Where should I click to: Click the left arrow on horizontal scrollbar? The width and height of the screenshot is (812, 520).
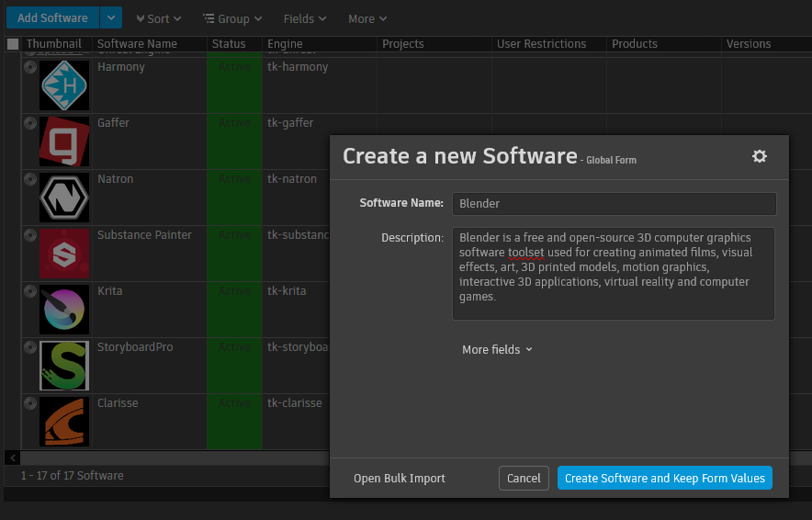pos(13,458)
